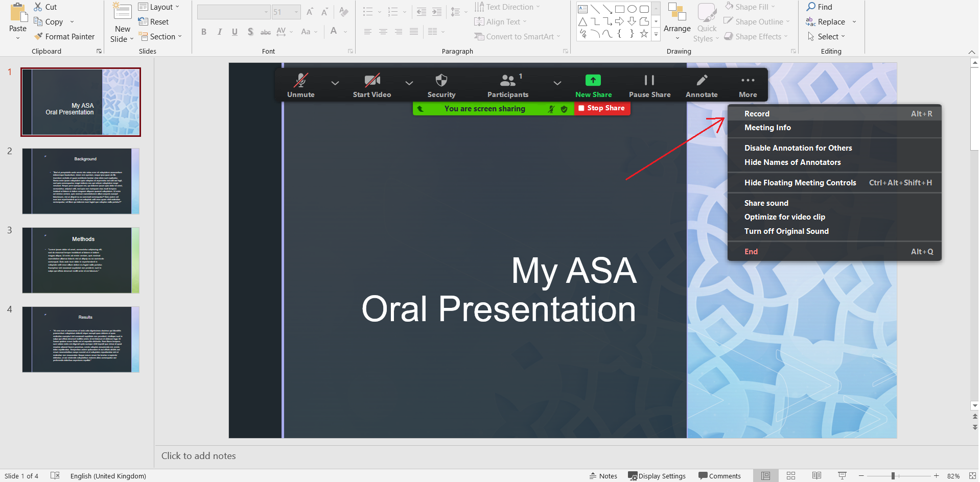This screenshot has height=482, width=980.
Task: Toggle Italic formatting
Action: pos(219,32)
